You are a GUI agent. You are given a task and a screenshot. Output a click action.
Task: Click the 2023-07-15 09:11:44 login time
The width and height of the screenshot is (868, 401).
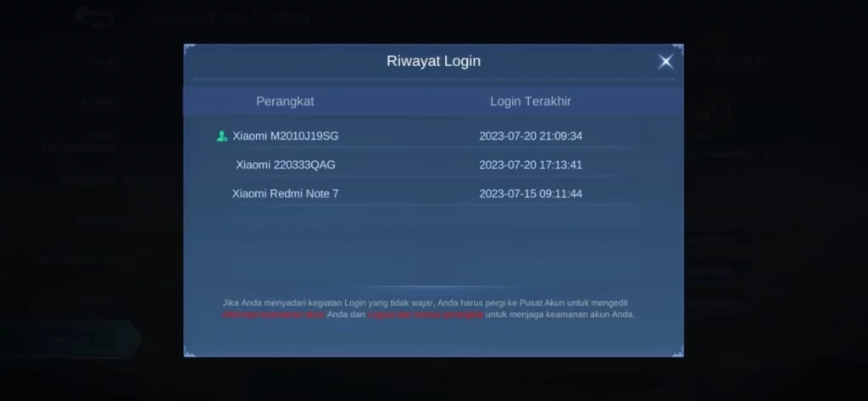(x=531, y=194)
